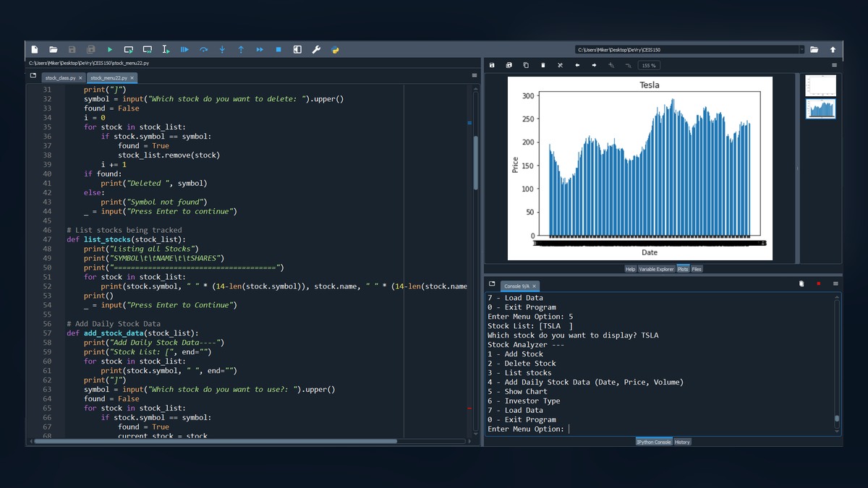Screen dimensions: 868x488
Task: Click the 155 % zoom level field
Action: 648,65
